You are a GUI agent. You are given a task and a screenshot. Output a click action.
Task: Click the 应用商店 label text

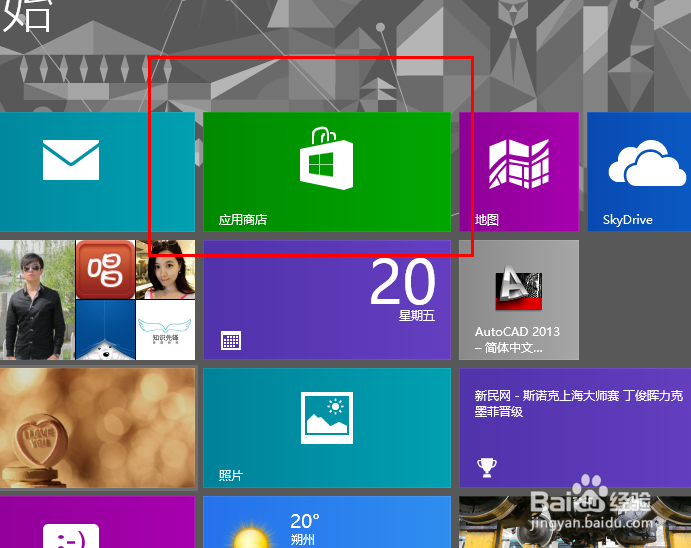tap(243, 219)
